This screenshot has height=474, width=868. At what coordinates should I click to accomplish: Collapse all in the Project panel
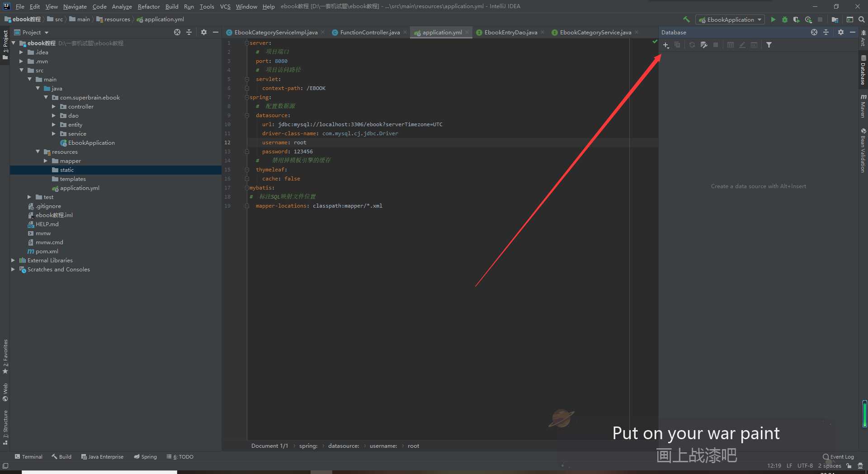pos(189,32)
